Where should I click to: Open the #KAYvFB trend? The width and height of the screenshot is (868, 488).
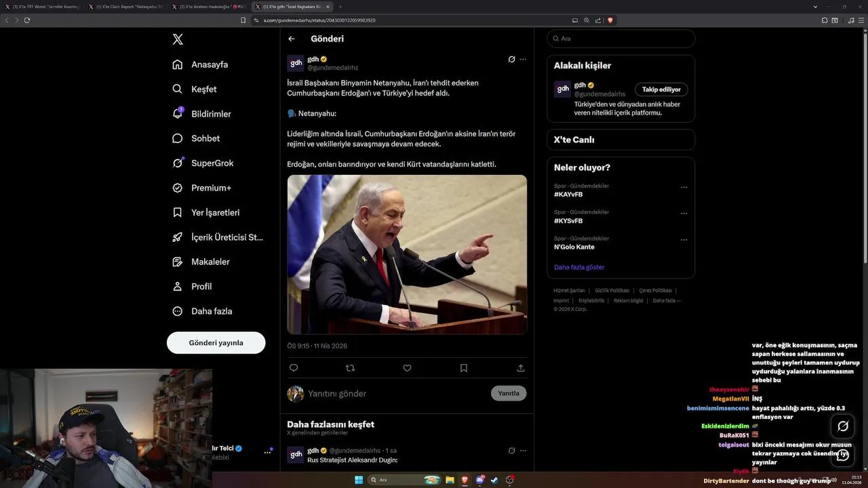(x=568, y=195)
